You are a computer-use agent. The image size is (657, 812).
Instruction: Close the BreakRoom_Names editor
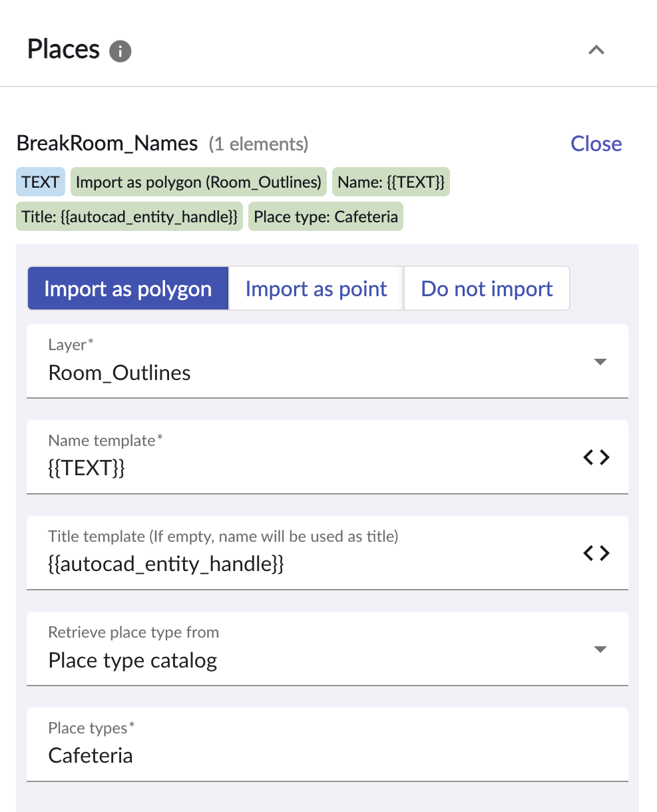[x=596, y=144]
